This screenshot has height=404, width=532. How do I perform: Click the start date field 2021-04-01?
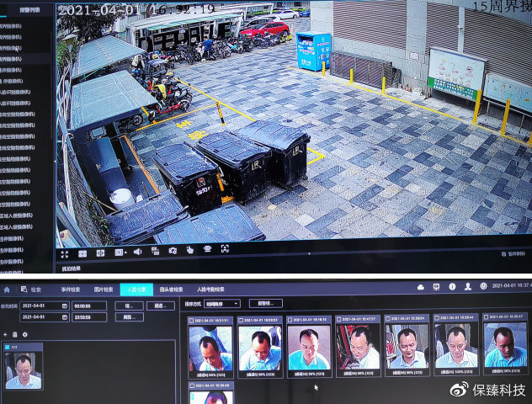coord(45,306)
